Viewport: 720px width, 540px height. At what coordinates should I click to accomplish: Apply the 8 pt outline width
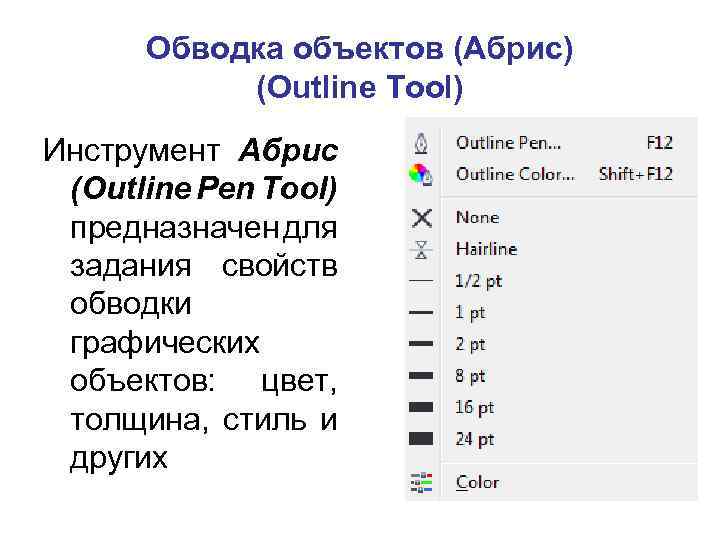[470, 376]
